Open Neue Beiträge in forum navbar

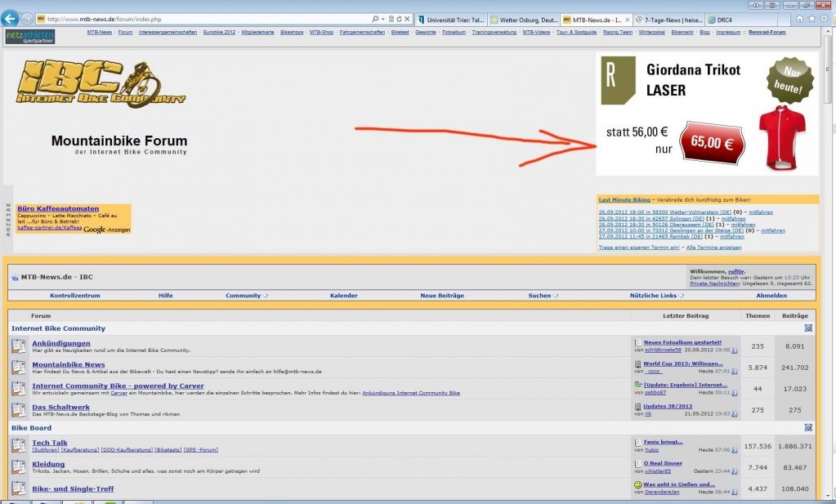442,296
